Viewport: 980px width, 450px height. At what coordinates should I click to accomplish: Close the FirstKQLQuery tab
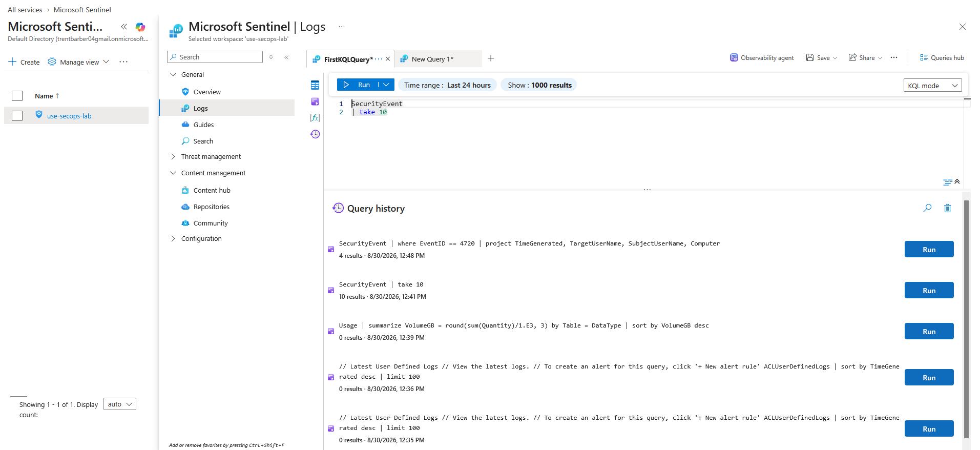(388, 59)
